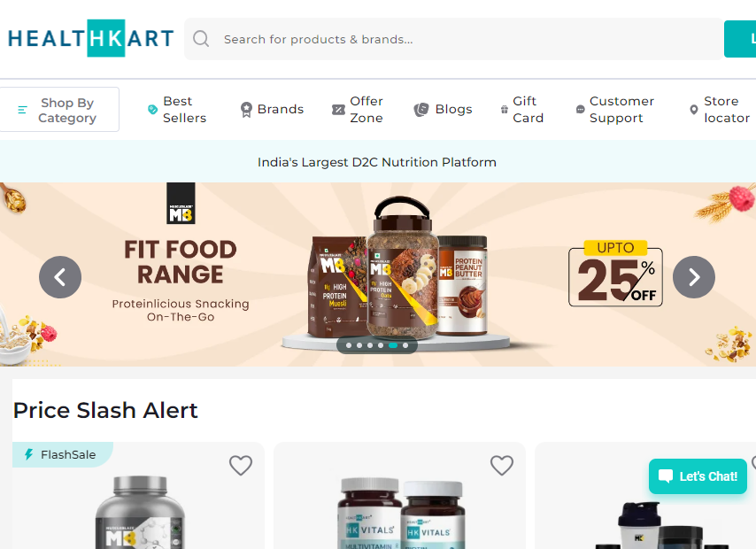Click the HealthKart logo

point(90,38)
